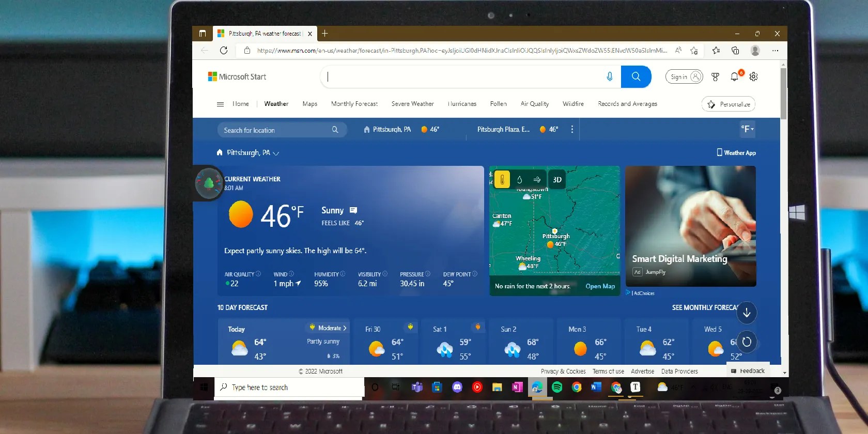Click the scroll-down arrow floating button
Viewport: 868px width, 434px height.
point(747,313)
